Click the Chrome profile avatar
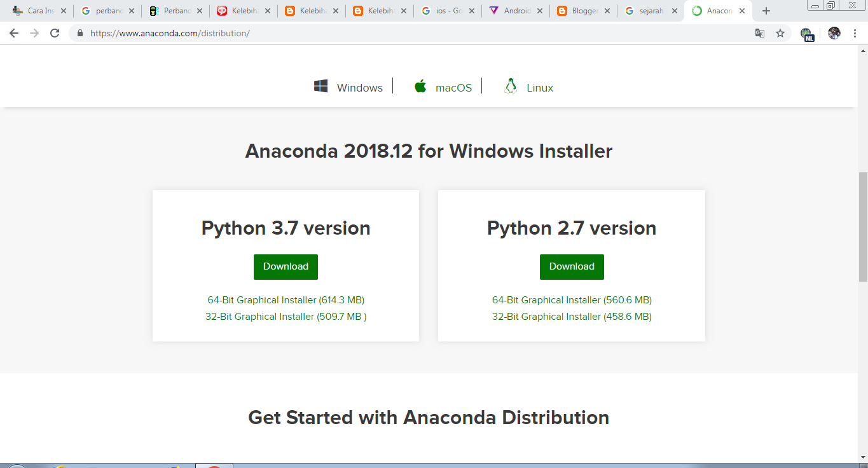 834,32
